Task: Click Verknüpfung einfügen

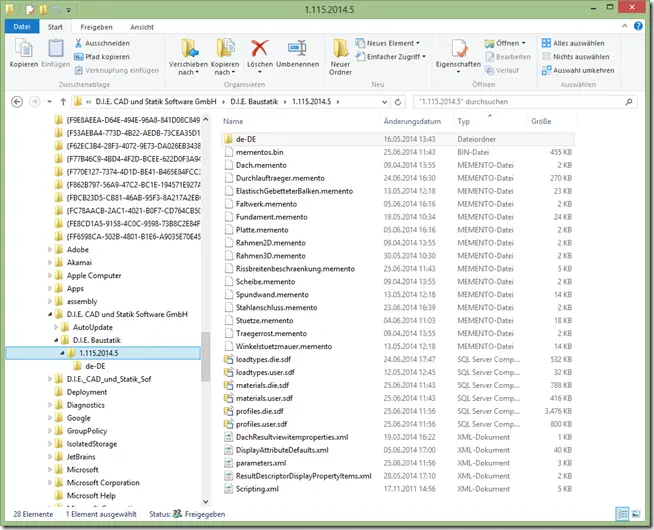Action: [x=117, y=70]
